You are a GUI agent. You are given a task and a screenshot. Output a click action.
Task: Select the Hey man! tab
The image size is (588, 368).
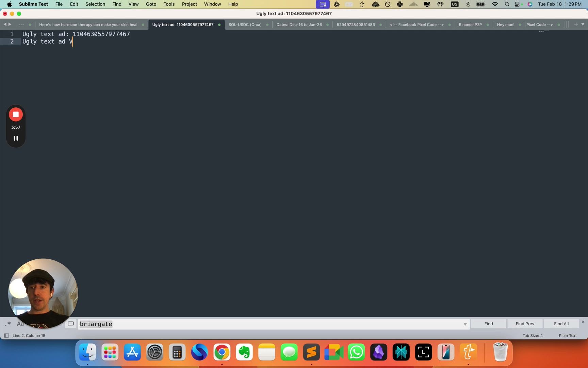[505, 25]
